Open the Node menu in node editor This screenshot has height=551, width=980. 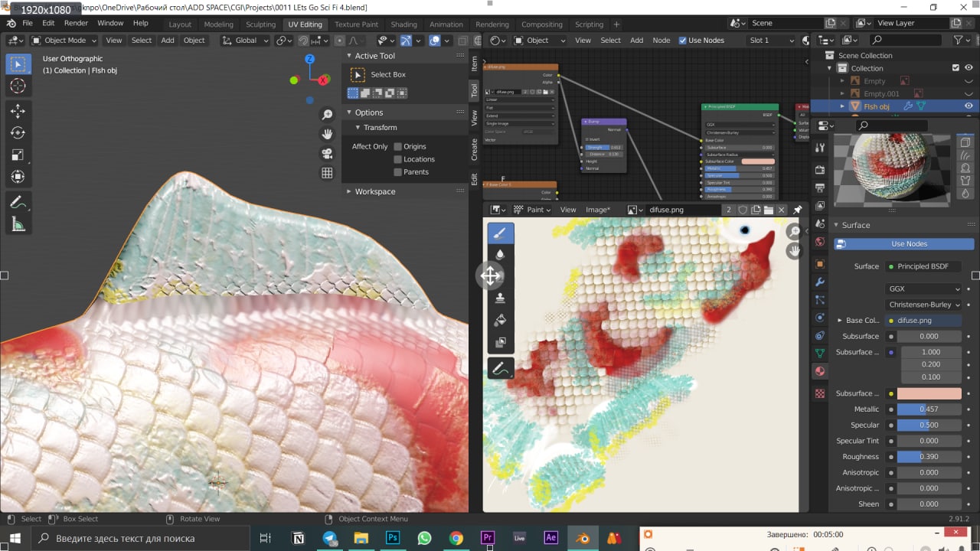pos(661,41)
